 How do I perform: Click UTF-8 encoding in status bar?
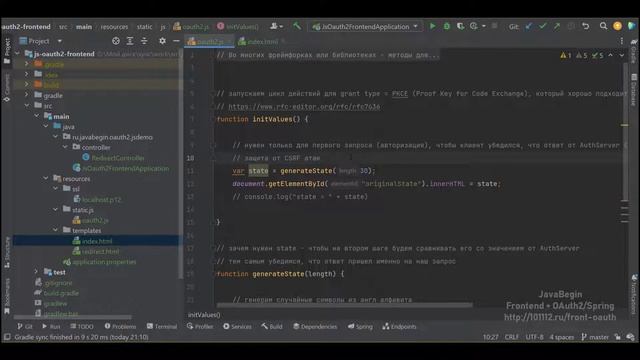coord(534,337)
